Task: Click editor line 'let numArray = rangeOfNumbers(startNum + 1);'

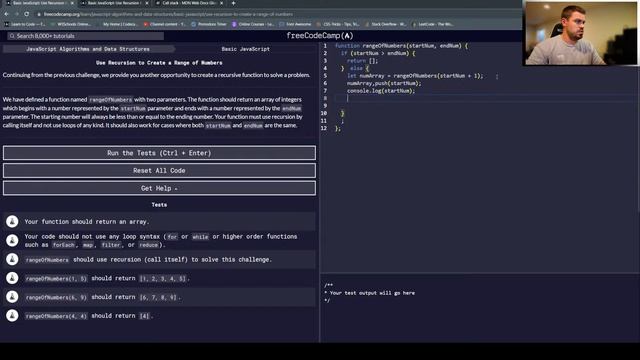Action: [415, 76]
